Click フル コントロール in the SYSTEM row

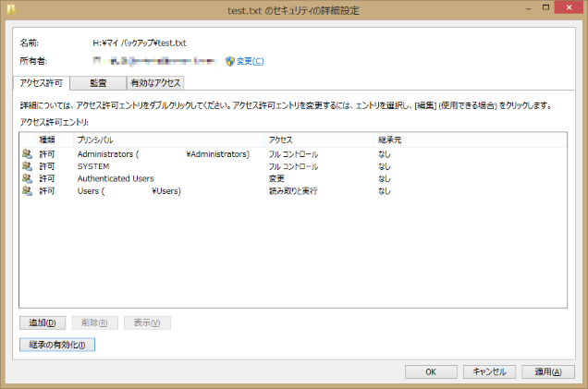pyautogui.click(x=293, y=166)
